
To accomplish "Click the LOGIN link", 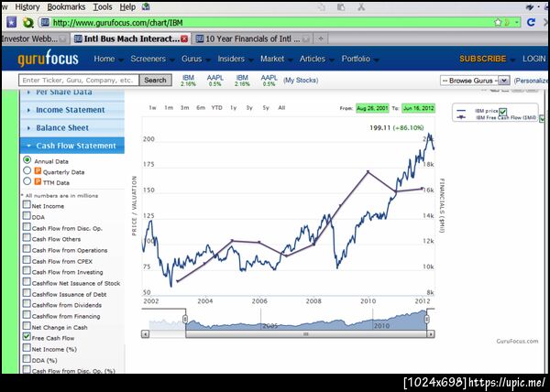I will [533, 59].
